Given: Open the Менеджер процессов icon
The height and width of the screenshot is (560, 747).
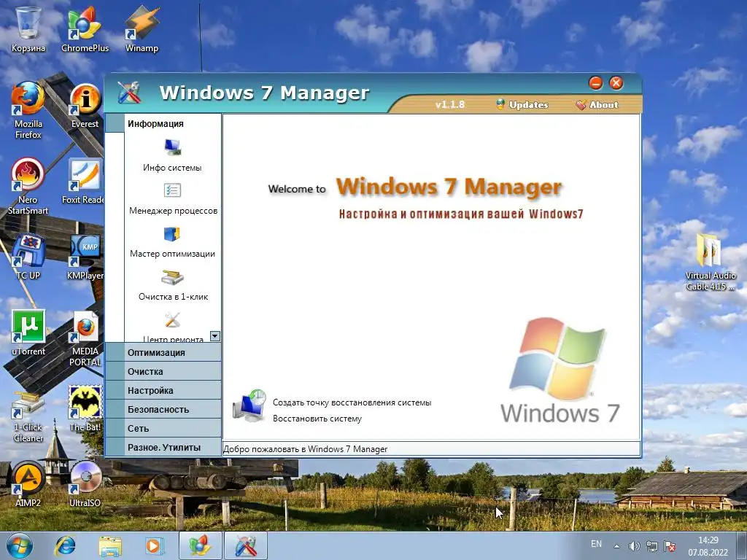Looking at the screenshot, I should coord(172,190).
